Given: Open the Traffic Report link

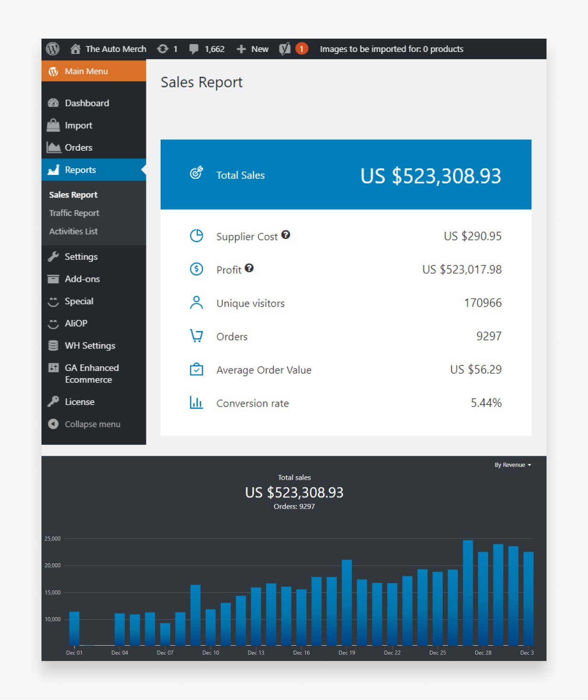Looking at the screenshot, I should tap(74, 213).
